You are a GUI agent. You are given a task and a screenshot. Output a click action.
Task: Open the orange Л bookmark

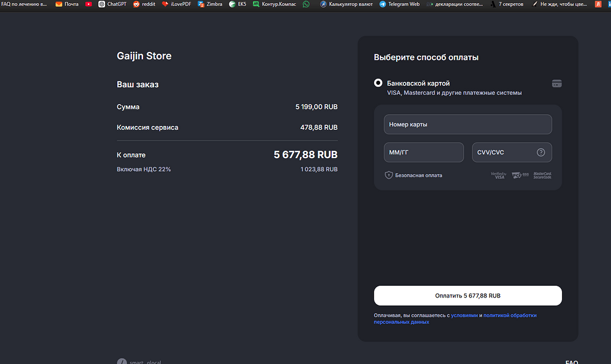[598, 4]
